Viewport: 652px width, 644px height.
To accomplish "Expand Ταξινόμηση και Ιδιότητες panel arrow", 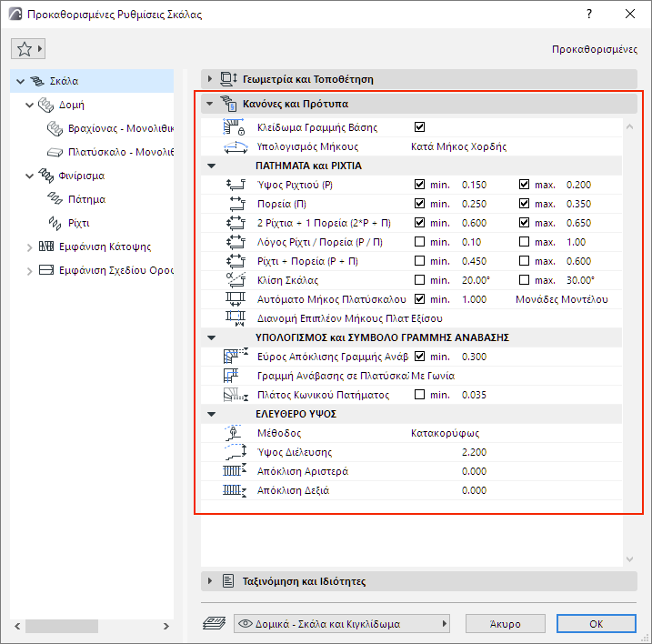I will 209,580.
